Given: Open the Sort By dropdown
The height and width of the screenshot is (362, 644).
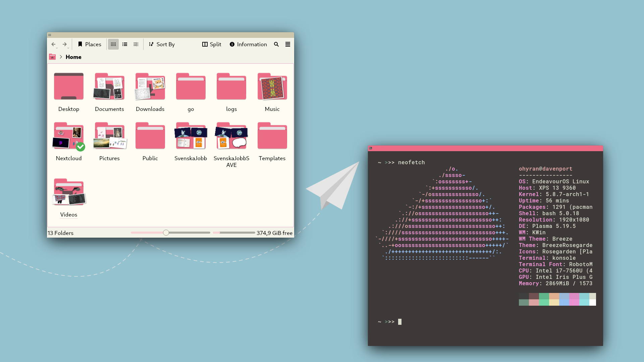Looking at the screenshot, I should (x=162, y=44).
